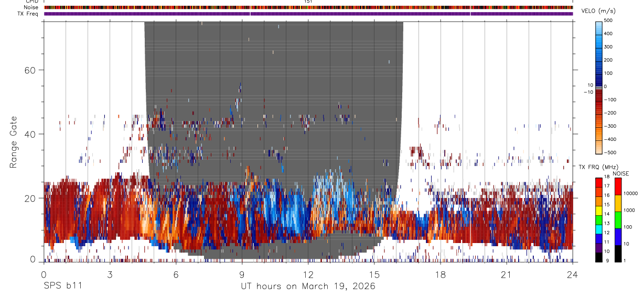Image resolution: width=644 pixels, height=297 pixels.
Task: Click the 24 tick on UT hours axis
Action: 572,274
